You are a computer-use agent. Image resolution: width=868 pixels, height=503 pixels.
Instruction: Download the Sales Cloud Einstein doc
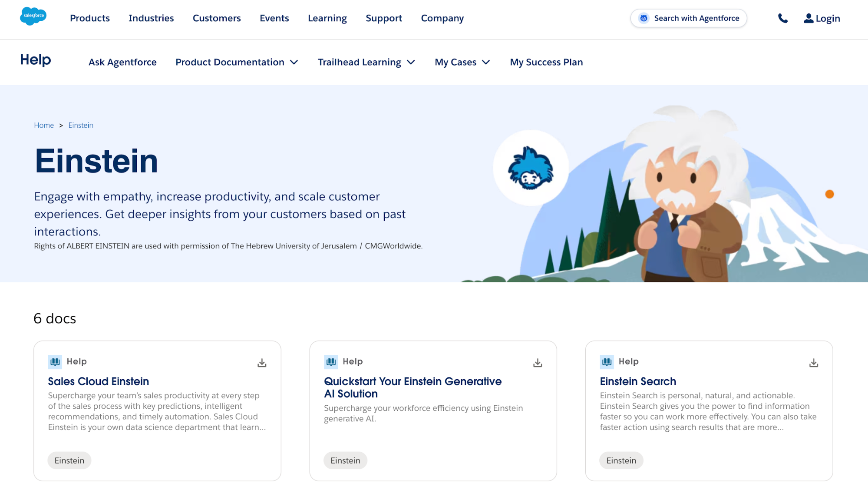point(261,362)
